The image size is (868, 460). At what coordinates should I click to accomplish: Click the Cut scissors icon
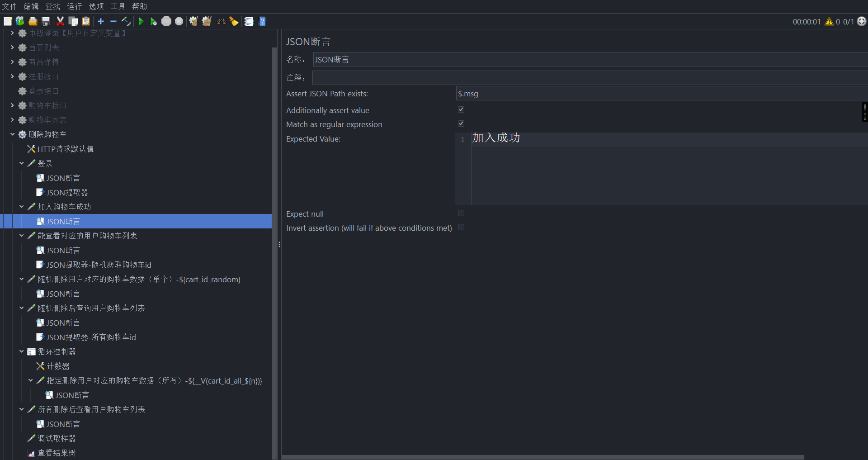60,21
